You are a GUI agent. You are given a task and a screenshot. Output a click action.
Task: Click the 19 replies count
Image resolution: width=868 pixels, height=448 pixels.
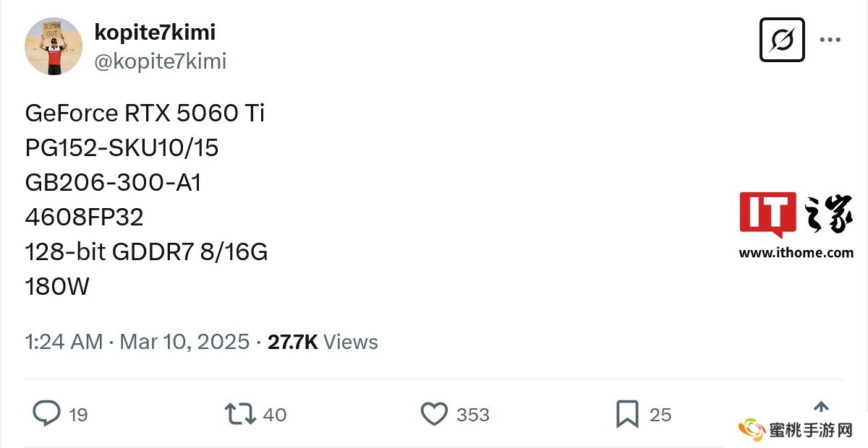pos(78,415)
